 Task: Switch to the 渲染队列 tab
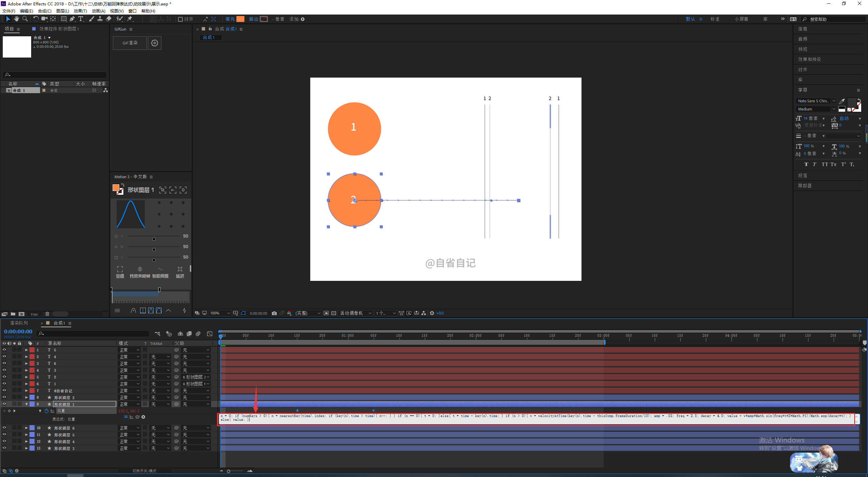click(x=19, y=323)
